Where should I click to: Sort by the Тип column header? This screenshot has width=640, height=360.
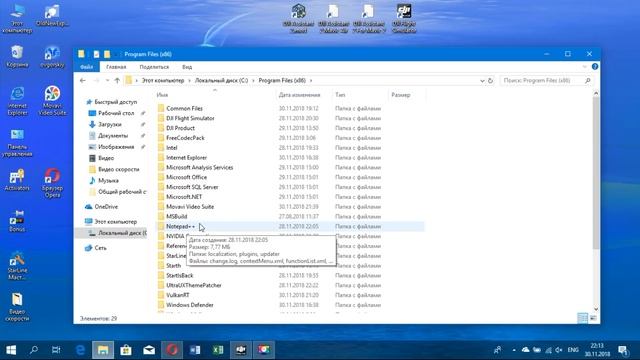[x=340, y=95]
